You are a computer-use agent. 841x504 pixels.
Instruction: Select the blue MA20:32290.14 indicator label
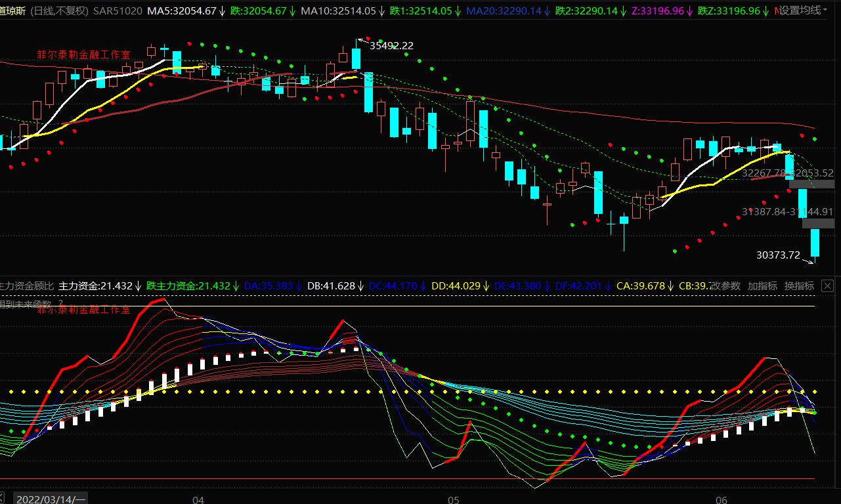click(x=504, y=10)
